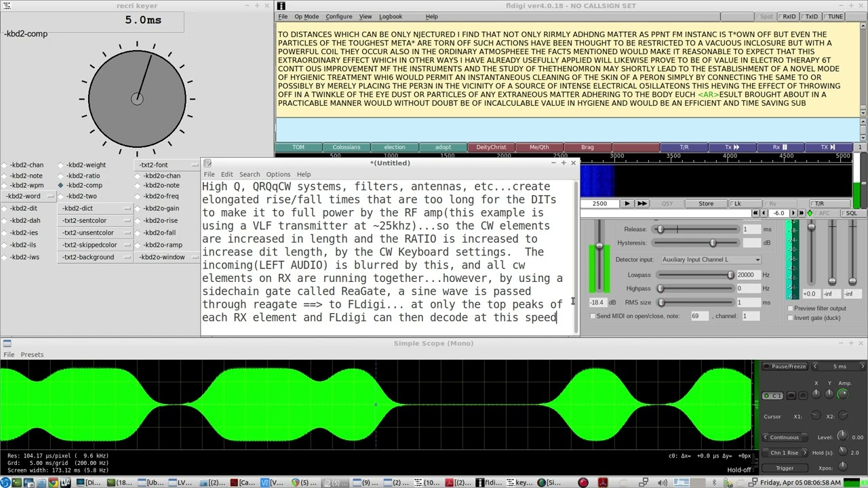Screen dimensions: 868x488
Task: Click the scope Amp. knob
Action: pyautogui.click(x=843, y=394)
